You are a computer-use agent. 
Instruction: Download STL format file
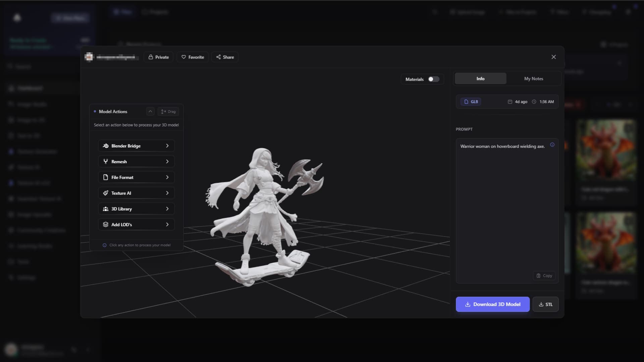click(x=545, y=304)
